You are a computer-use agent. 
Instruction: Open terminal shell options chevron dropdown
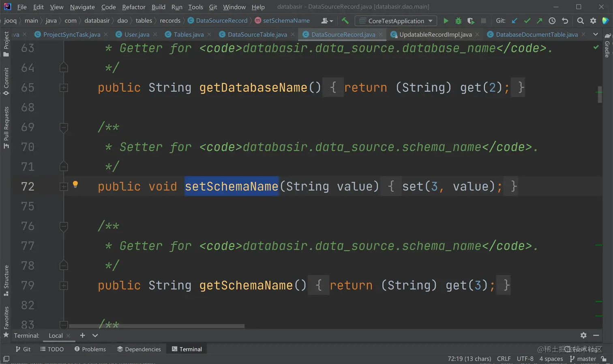[x=95, y=335]
